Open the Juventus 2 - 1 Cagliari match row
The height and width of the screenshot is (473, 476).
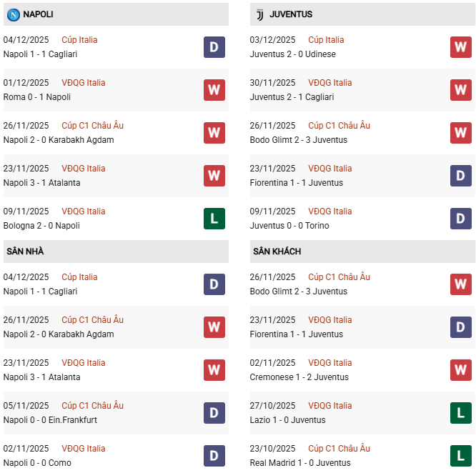click(292, 97)
